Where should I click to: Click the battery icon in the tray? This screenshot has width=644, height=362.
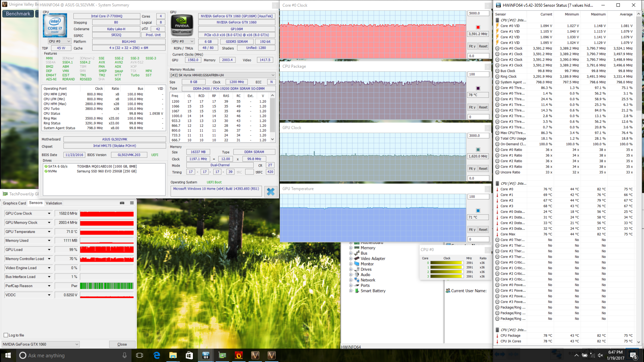[x=584, y=355]
